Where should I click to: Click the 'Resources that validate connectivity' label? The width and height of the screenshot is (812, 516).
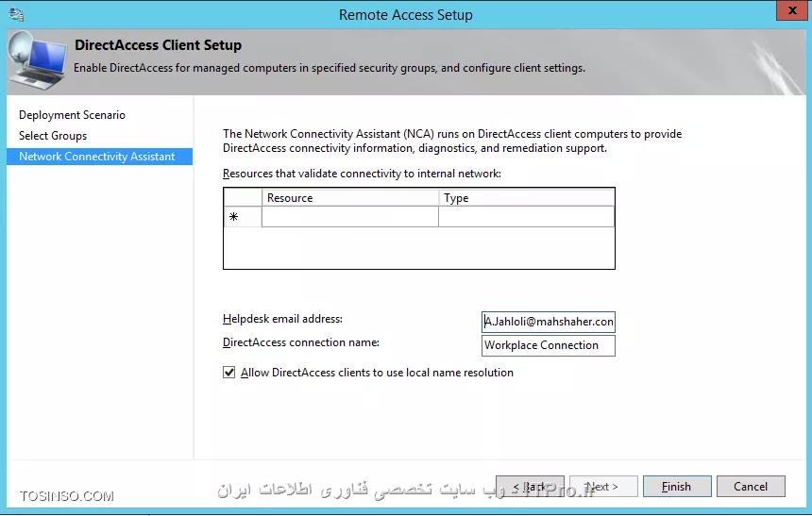click(x=362, y=174)
